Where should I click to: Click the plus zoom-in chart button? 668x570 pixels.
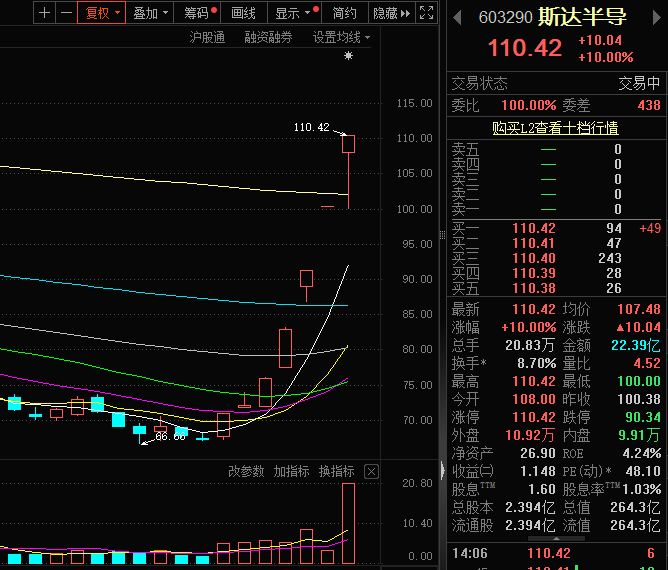click(x=44, y=13)
